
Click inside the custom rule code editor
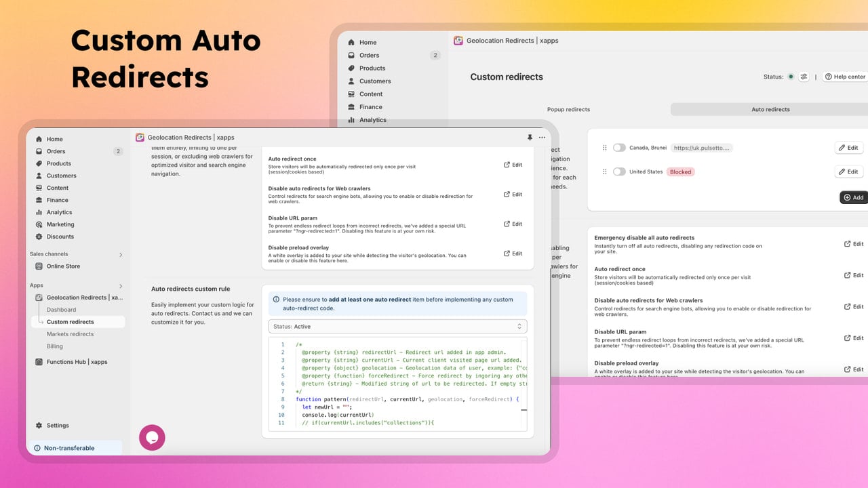pos(397,384)
